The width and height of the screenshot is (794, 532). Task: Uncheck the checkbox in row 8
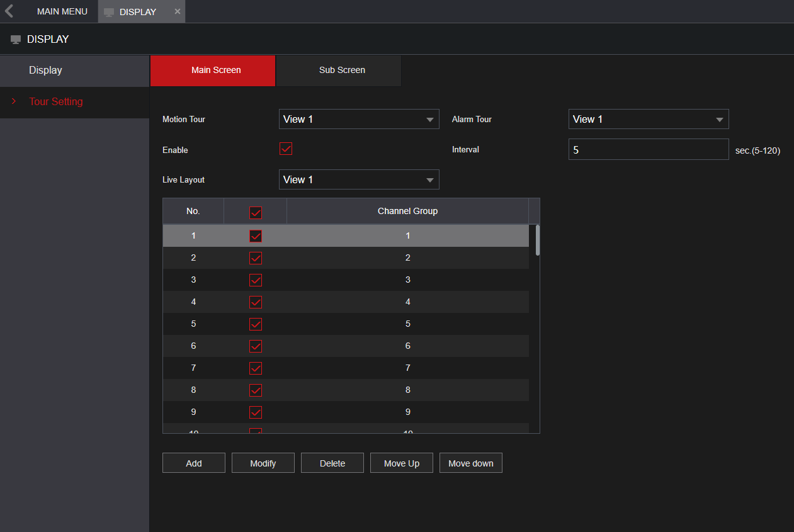tap(256, 390)
